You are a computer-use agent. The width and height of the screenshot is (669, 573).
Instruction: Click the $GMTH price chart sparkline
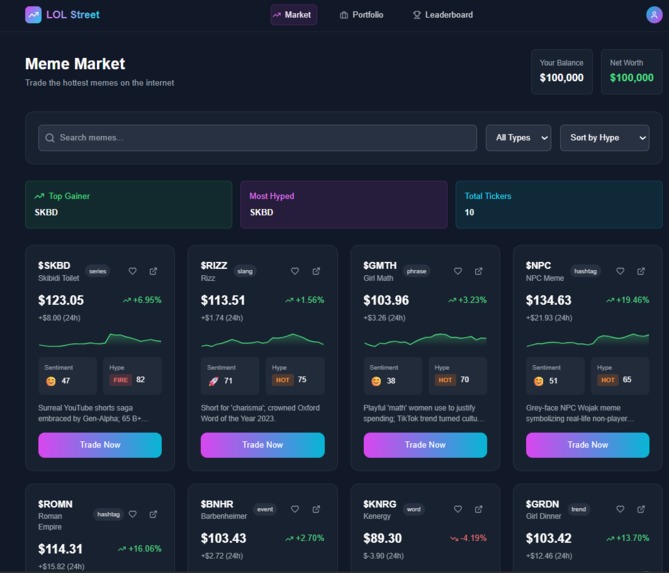tap(425, 340)
